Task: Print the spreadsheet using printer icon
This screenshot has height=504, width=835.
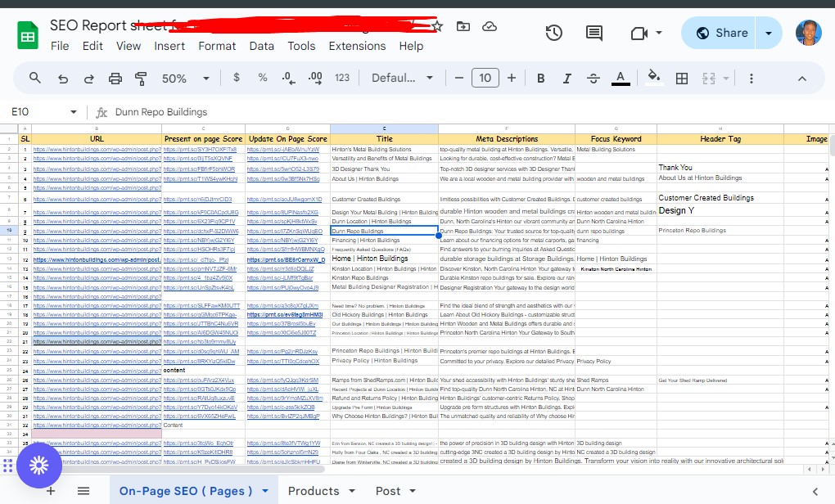Action: tap(115, 78)
